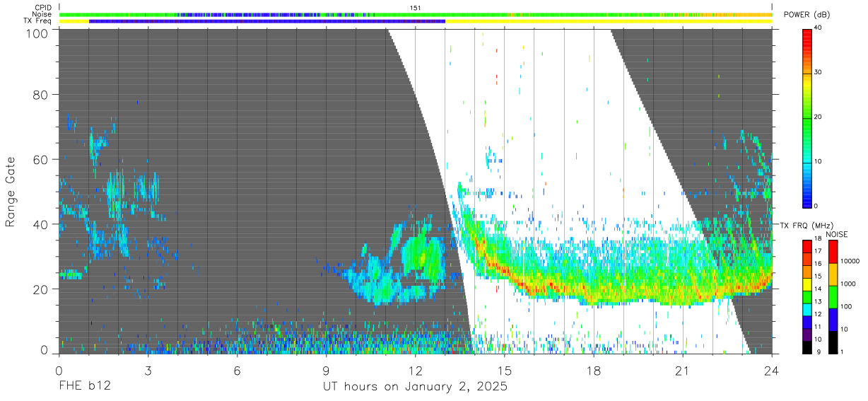Click the TX Freq color strip above the plot
The height and width of the screenshot is (401, 868).
[x=415, y=21]
